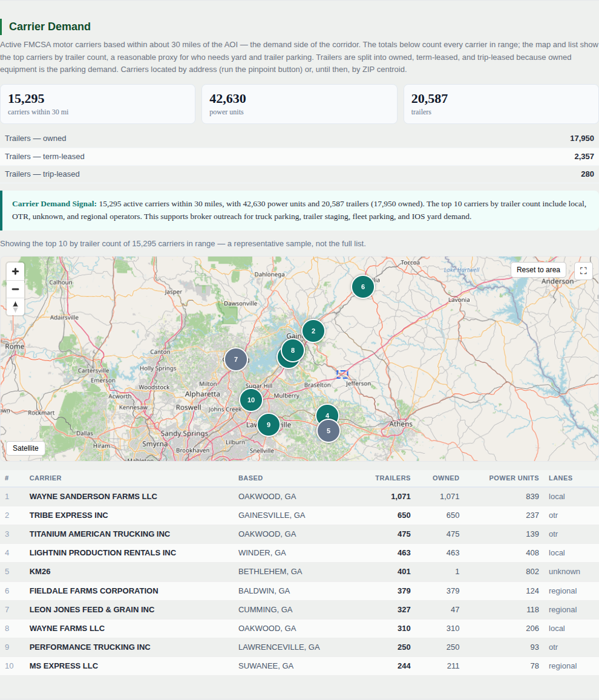This screenshot has height=700, width=599.
Task: Click the TRAILERS column header
Action: (393, 478)
